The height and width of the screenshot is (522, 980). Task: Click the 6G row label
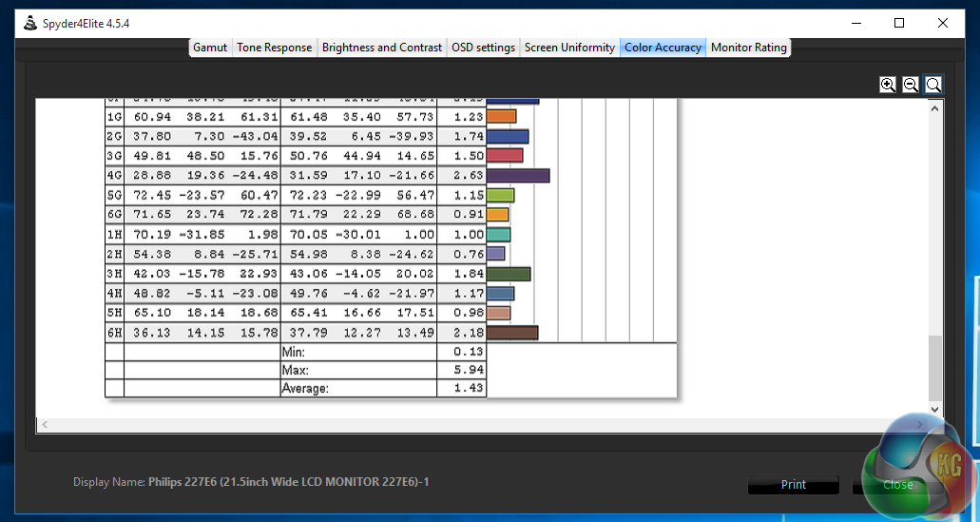[x=114, y=215]
